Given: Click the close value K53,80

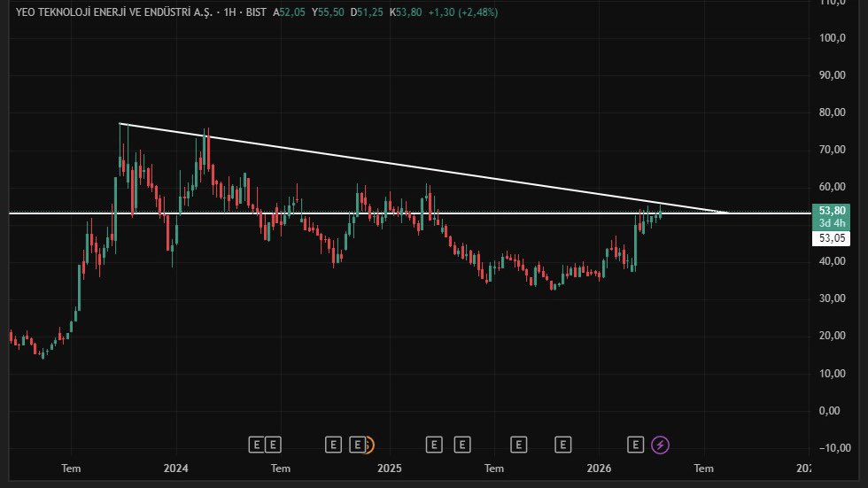Looking at the screenshot, I should (x=406, y=12).
